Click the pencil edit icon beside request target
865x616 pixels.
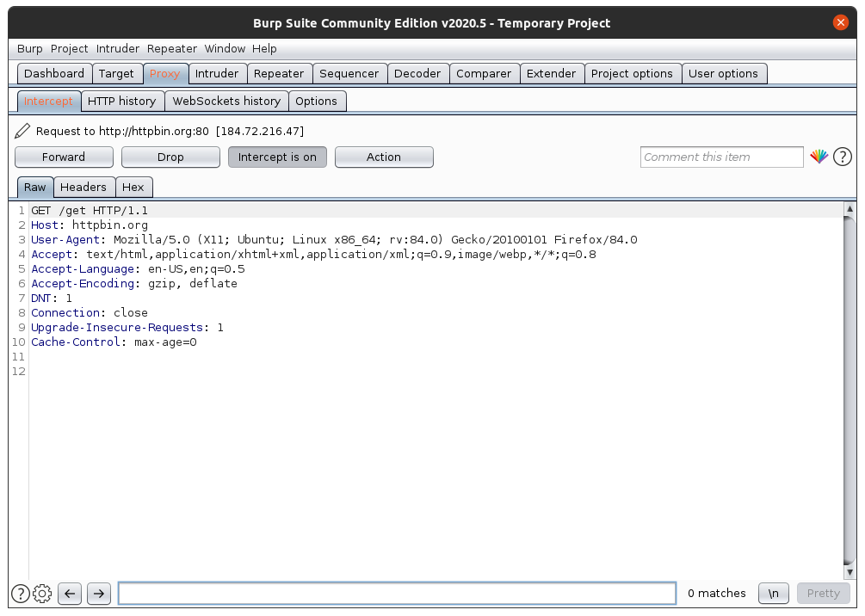point(23,131)
